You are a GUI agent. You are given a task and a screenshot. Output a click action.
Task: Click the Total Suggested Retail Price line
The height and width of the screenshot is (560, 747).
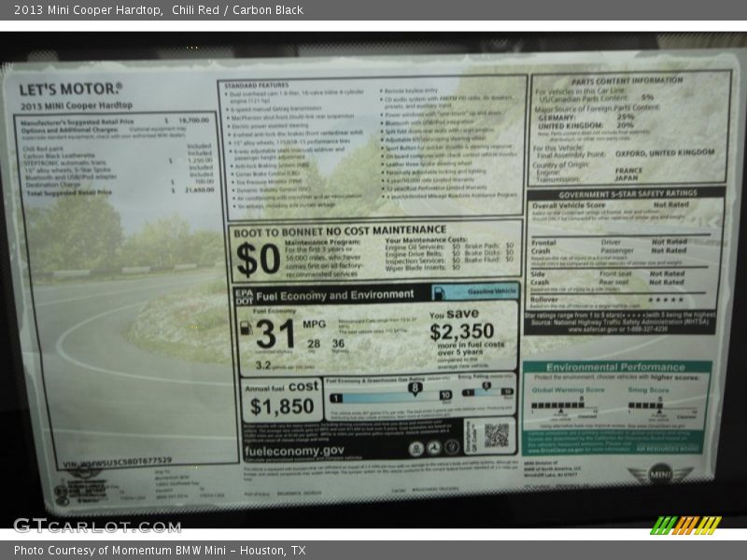tap(120, 191)
